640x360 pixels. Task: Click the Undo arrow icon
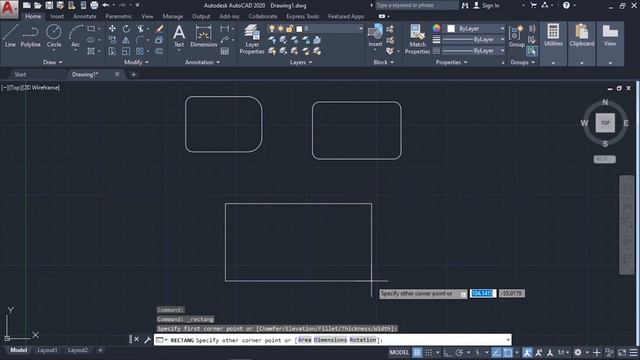coord(106,5)
